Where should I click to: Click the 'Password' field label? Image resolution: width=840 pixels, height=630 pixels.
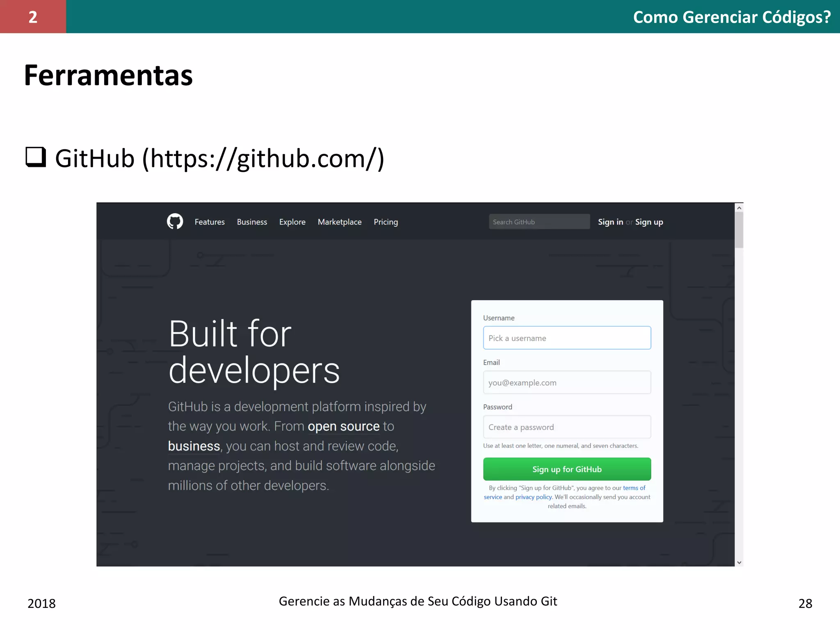coord(498,407)
